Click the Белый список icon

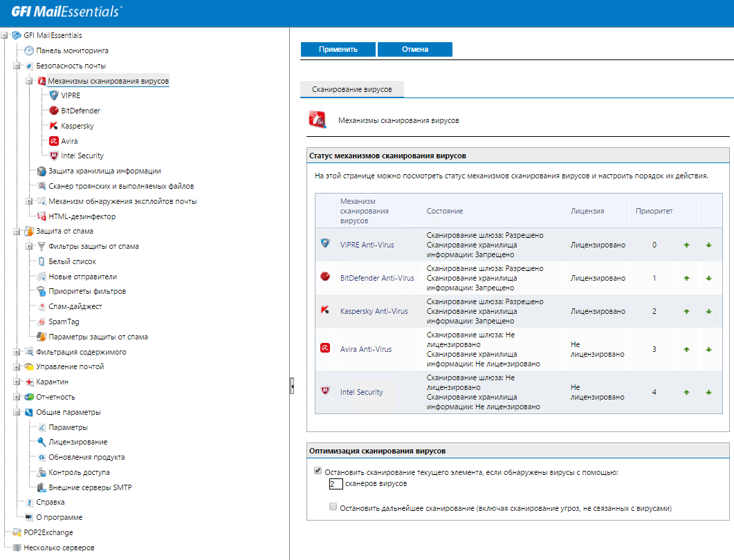42,261
